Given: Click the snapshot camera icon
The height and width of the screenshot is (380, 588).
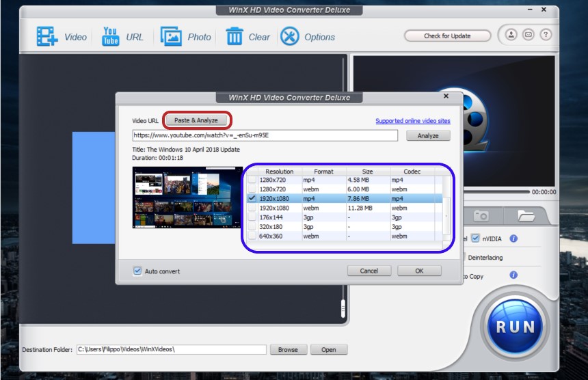Looking at the screenshot, I should (x=481, y=216).
